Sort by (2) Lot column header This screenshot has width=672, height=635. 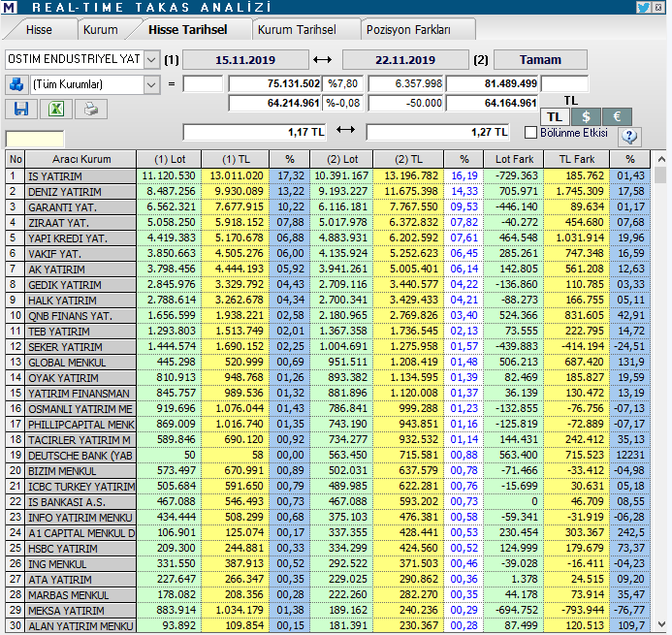pyautogui.click(x=342, y=159)
